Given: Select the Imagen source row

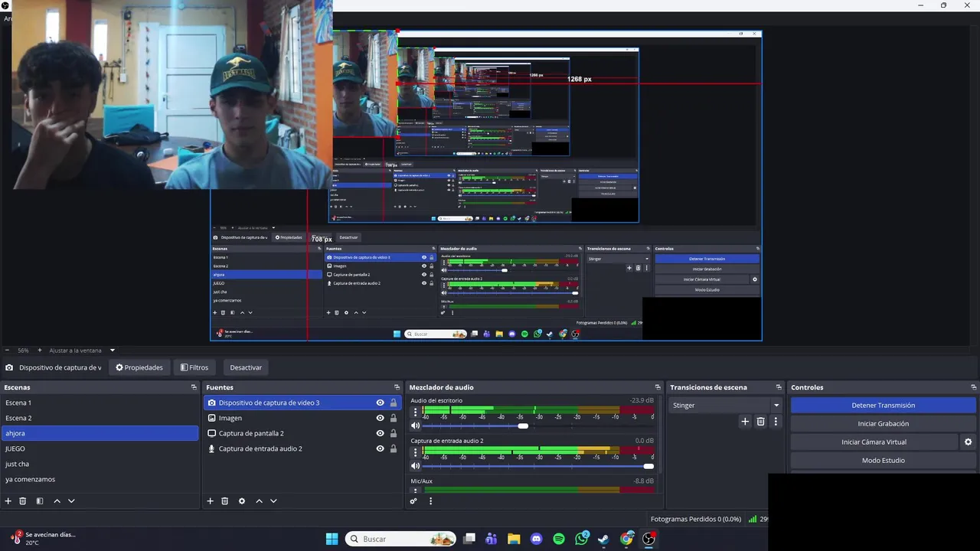Looking at the screenshot, I should (x=302, y=418).
